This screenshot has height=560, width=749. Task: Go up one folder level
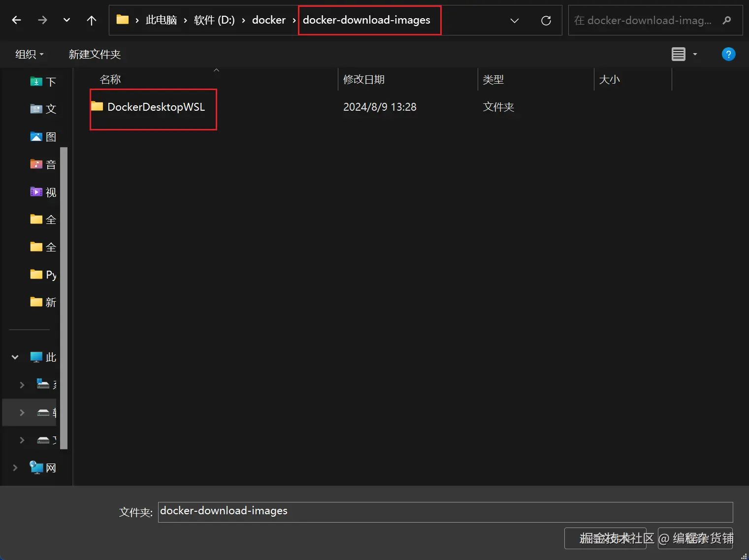point(91,20)
